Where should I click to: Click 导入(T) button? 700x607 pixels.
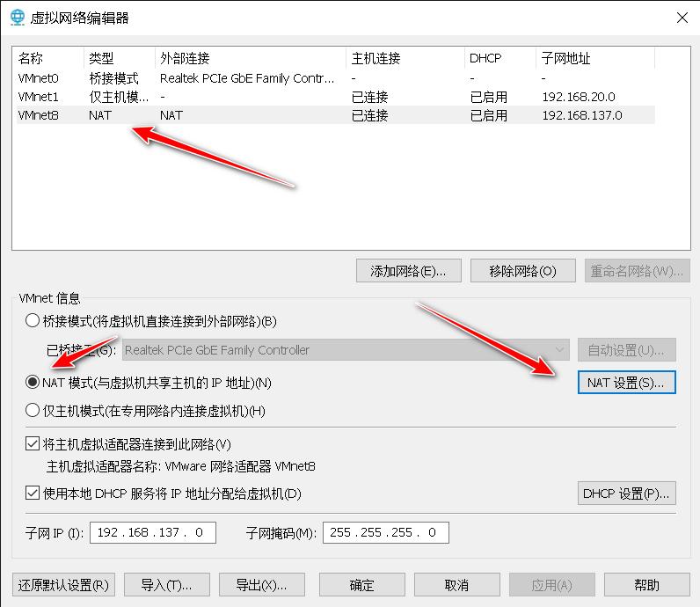(167, 585)
